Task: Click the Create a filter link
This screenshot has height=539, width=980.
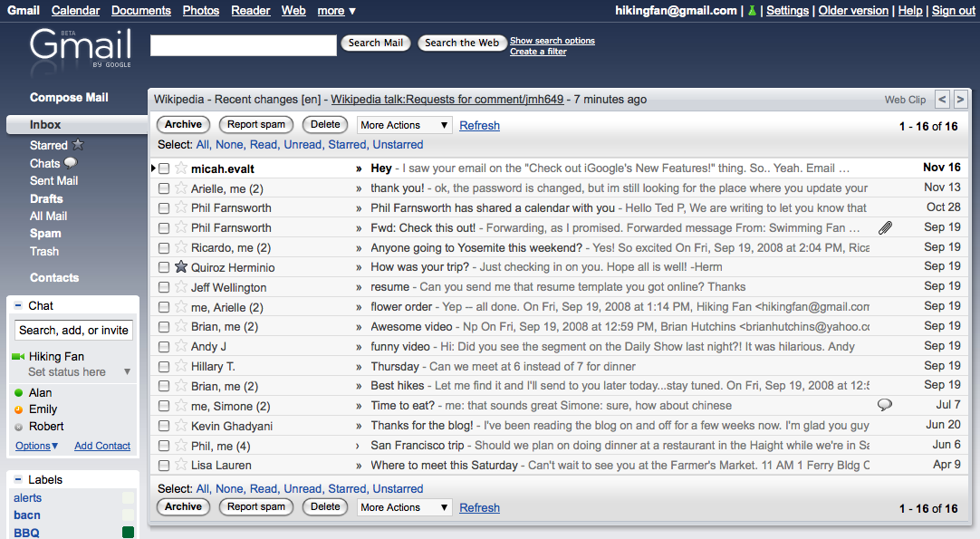Action: tap(538, 52)
